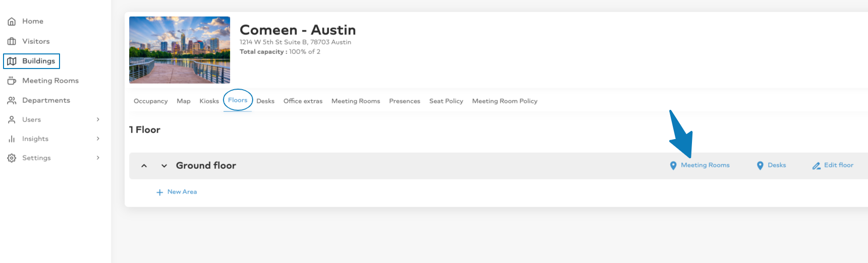Click the Edit floor pencil icon
The height and width of the screenshot is (263, 868).
[816, 166]
